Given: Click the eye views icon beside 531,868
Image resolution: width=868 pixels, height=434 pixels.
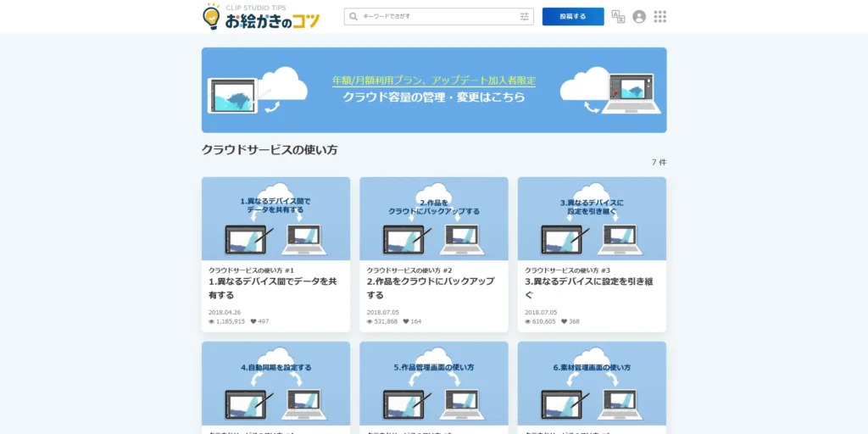Looking at the screenshot, I should tap(370, 321).
